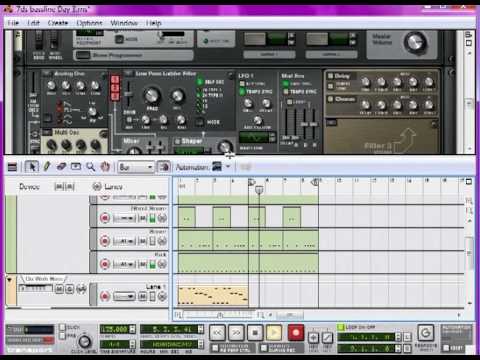Open the Kick lane dropdown
Image resolution: width=480 pixels, height=360 pixels.
click(x=124, y=264)
